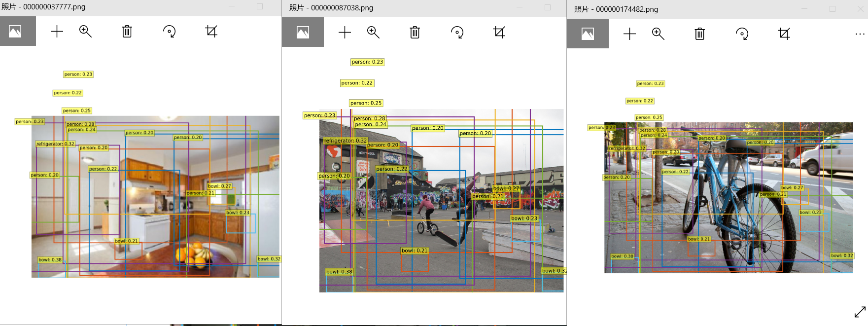Click the skate park photo in the 000000087038.png window
The image size is (868, 326).
click(442, 200)
